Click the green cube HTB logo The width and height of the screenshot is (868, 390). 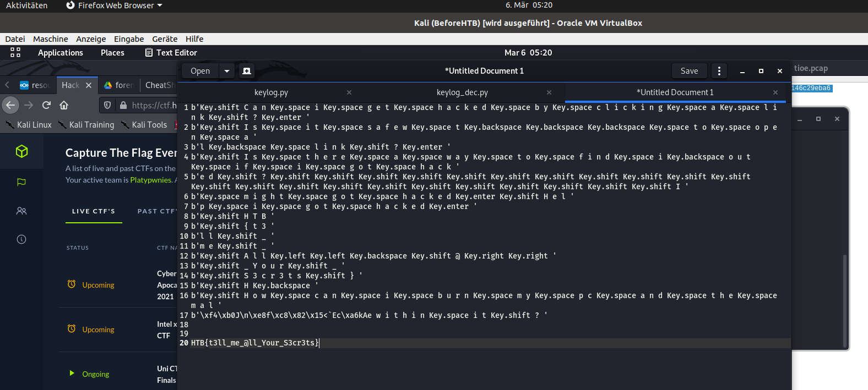(21, 151)
